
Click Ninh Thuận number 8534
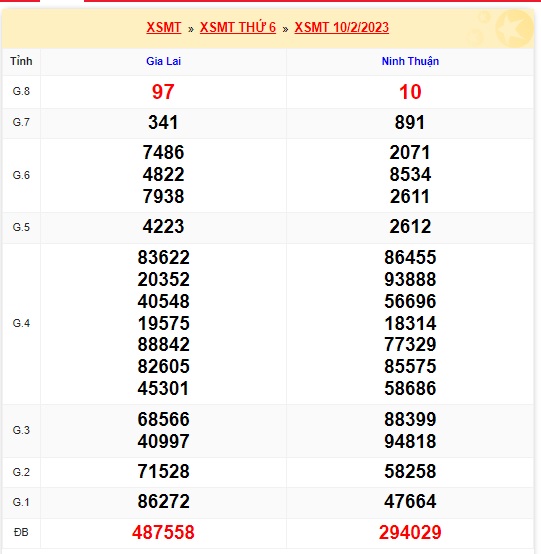410,174
